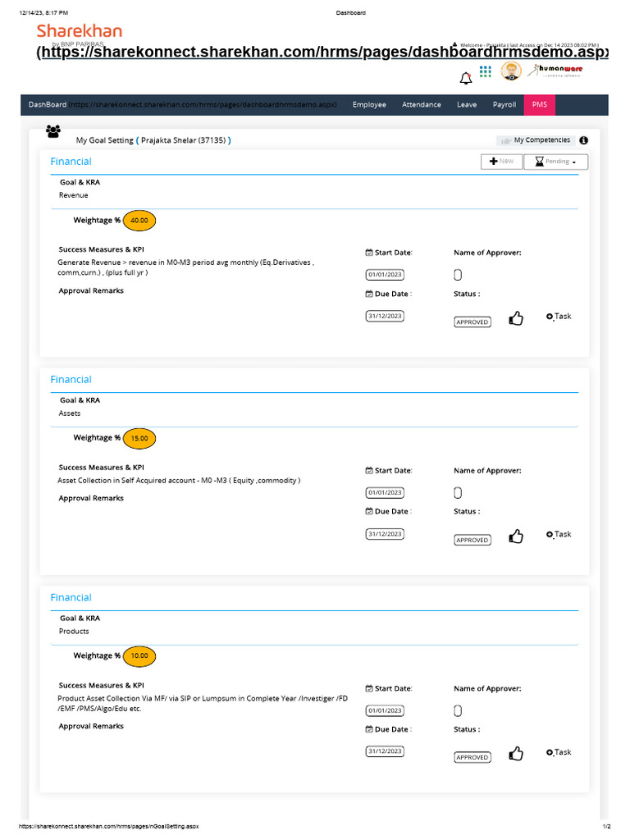The image size is (630, 840).
Task: Go to DashBoard in the navigation bar
Action: 47,105
